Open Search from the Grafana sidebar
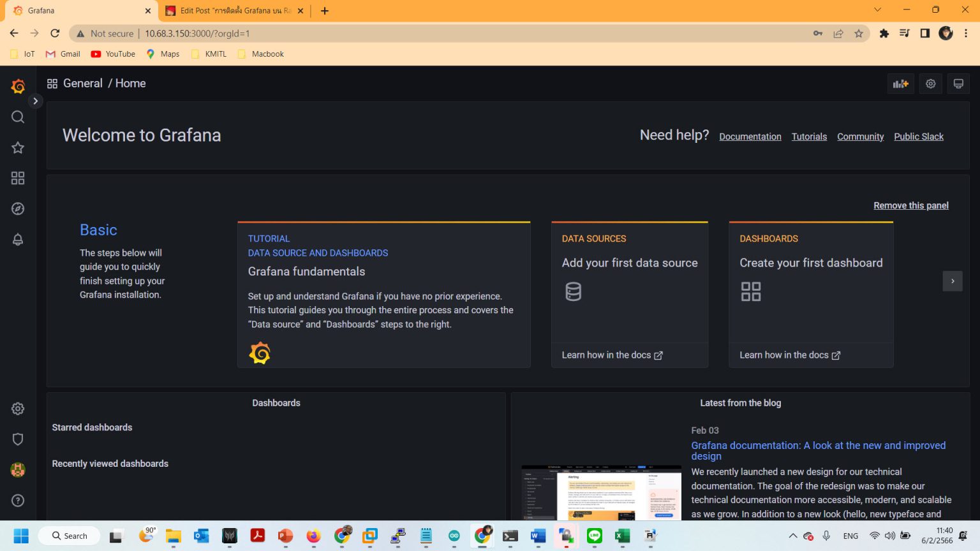 [17, 117]
